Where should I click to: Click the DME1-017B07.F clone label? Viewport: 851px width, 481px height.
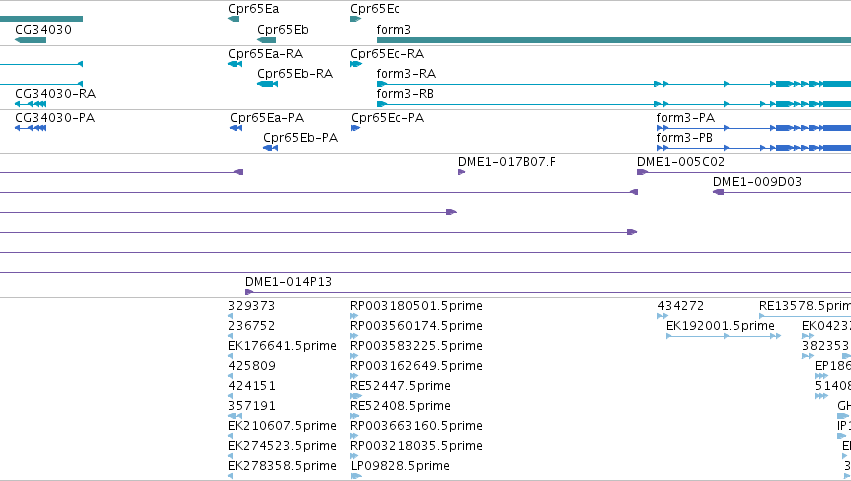pos(507,162)
